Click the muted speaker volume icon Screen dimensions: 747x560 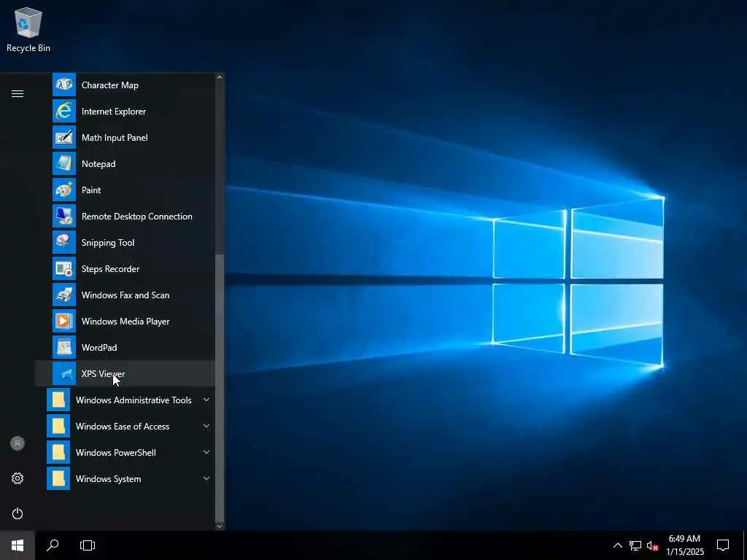click(652, 545)
